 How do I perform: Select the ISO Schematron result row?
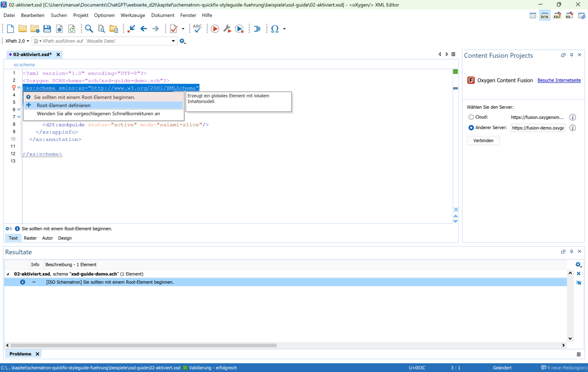tap(285, 282)
